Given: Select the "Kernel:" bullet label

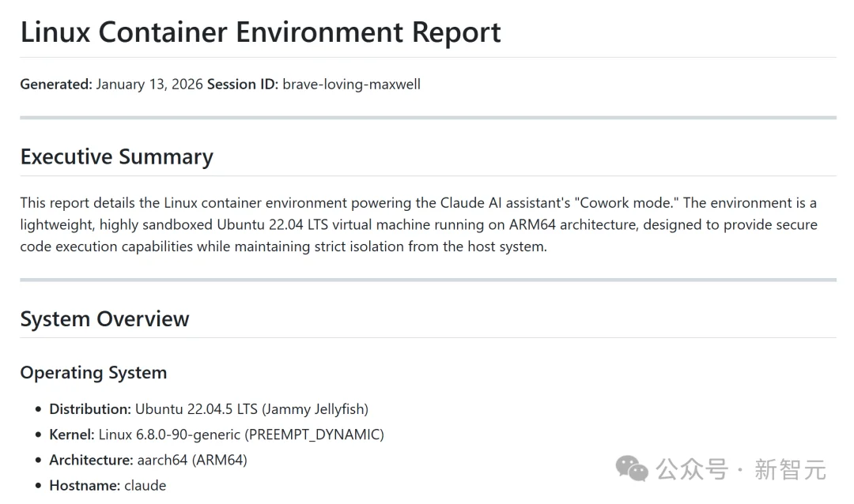Looking at the screenshot, I should tap(72, 434).
